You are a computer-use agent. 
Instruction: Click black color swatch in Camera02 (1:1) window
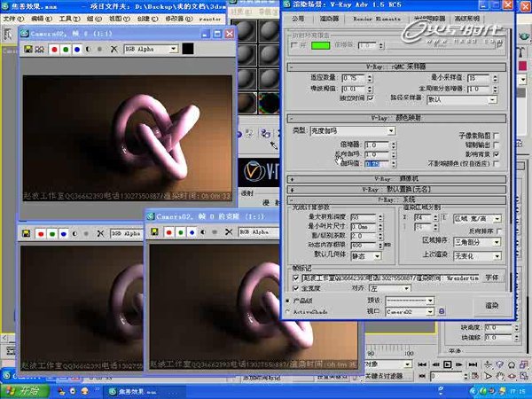188,49
